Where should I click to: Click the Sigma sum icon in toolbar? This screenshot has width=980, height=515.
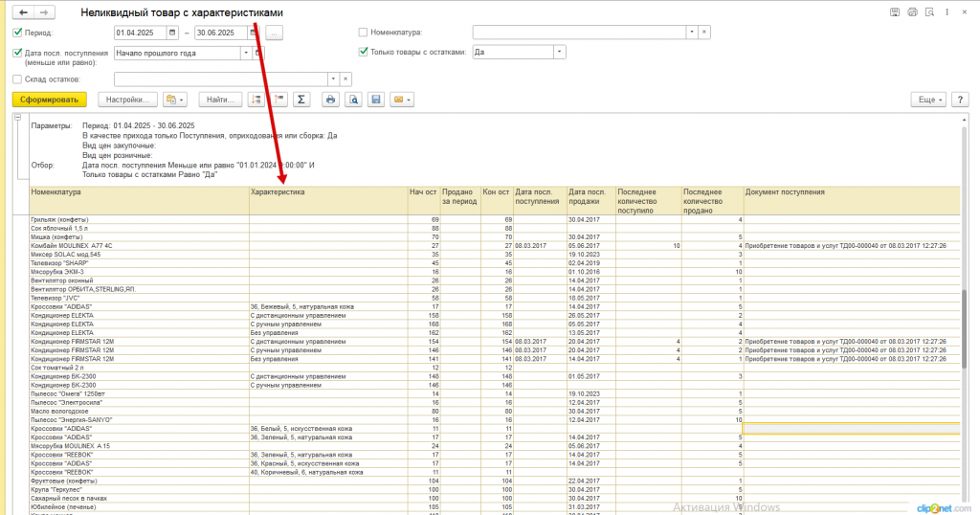point(301,100)
